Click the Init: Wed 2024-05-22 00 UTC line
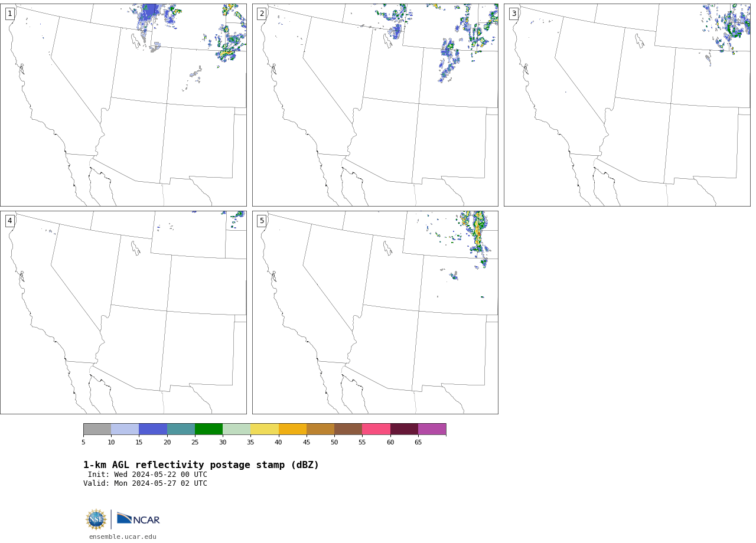This screenshot has height=543, width=756. coord(148,475)
